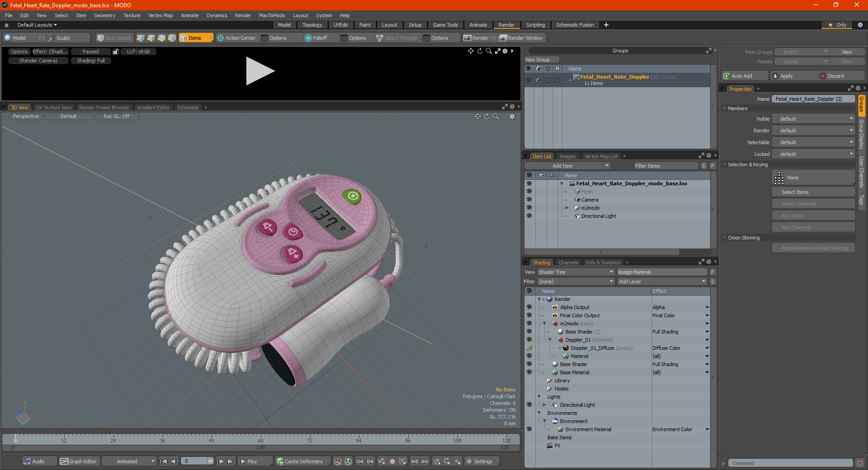Open the Texture menu
Image resolution: width=868 pixels, height=470 pixels.
click(132, 15)
